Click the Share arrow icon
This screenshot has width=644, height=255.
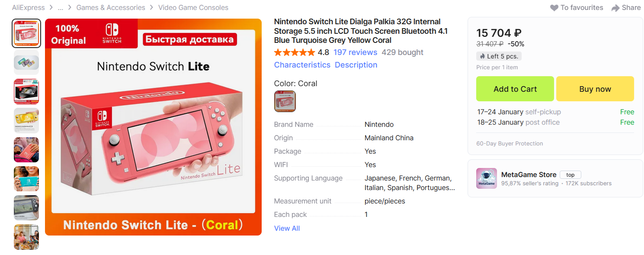click(x=615, y=8)
